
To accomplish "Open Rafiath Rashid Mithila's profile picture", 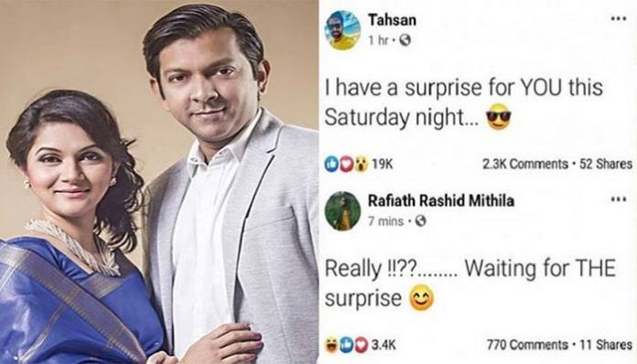I will coord(343,211).
